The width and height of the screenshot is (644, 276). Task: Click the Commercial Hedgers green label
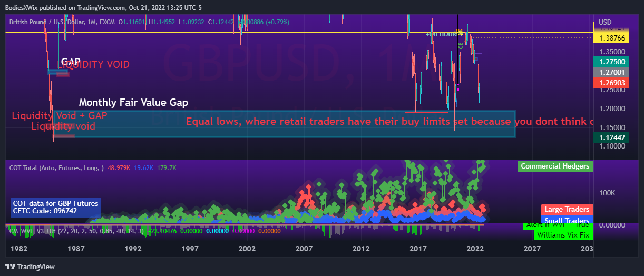pos(555,166)
